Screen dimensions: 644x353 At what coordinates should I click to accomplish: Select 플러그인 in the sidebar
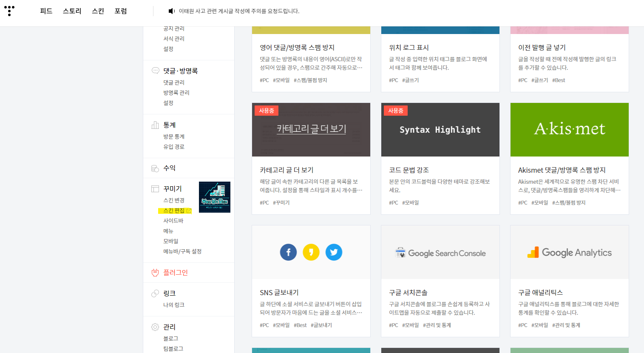[x=176, y=273]
